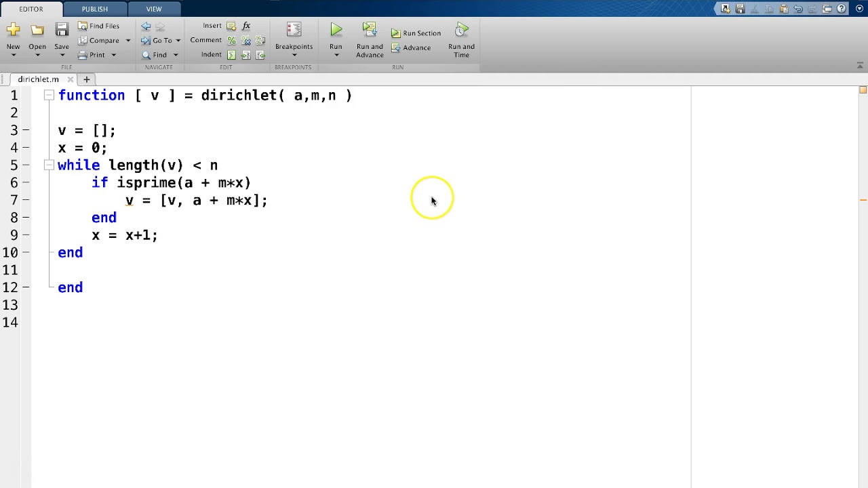Set breakpoint on line 12
Screen dimensions: 868x488
[26, 287]
